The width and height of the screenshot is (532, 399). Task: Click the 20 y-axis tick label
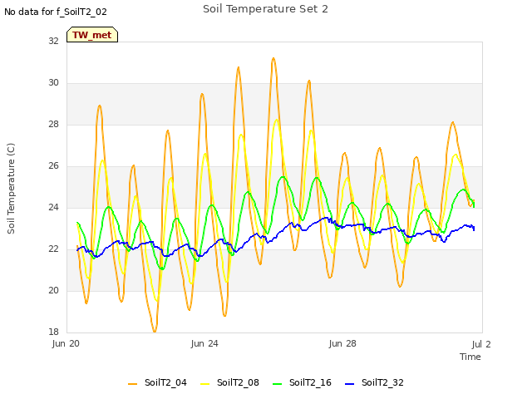pyautogui.click(x=53, y=290)
